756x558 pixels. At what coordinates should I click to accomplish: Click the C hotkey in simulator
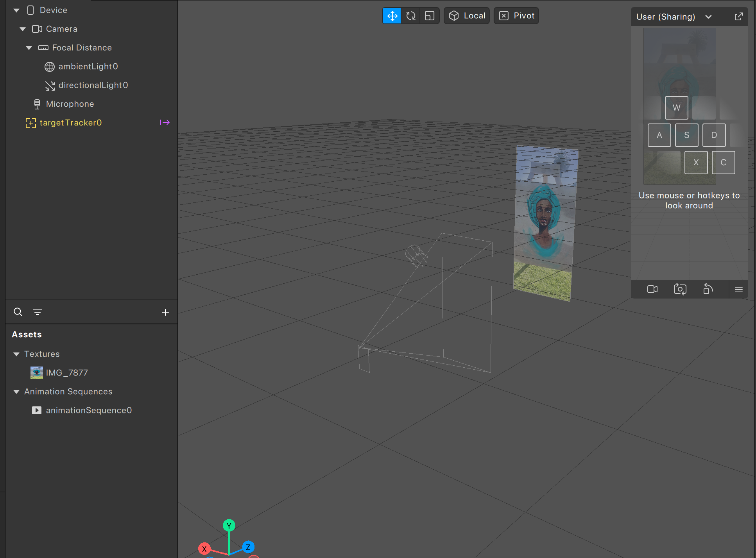[x=724, y=163]
